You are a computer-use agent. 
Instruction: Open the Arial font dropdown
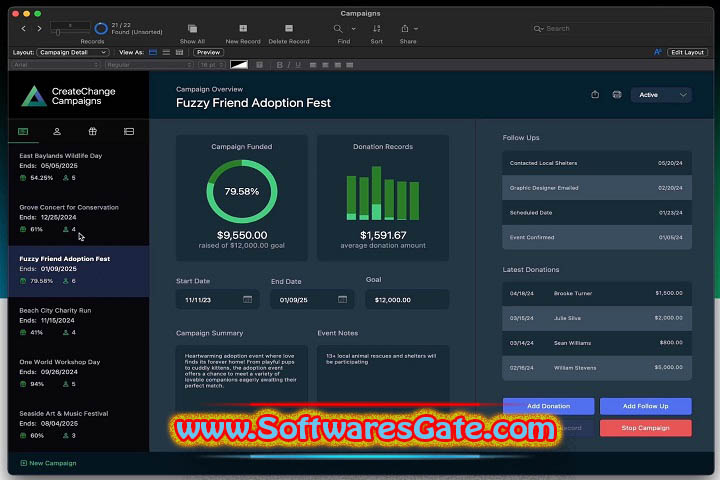pos(56,65)
